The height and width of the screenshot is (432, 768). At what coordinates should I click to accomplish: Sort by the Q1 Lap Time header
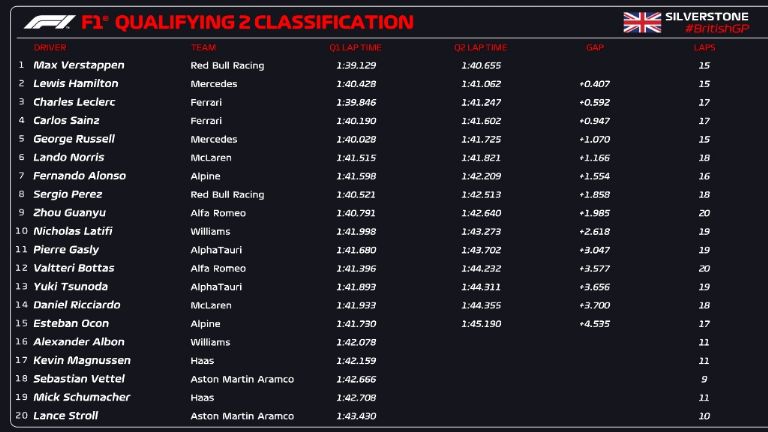355,47
